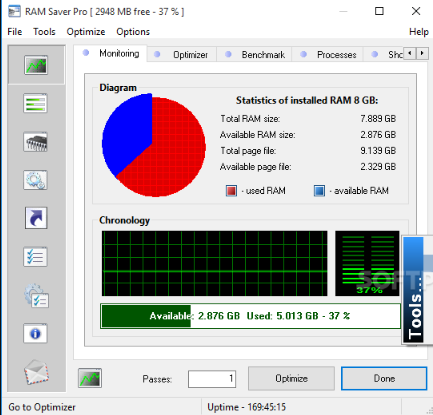This screenshot has height=415, width=433.
Task: Click the graph icon beside Passes
Action: coord(90,378)
